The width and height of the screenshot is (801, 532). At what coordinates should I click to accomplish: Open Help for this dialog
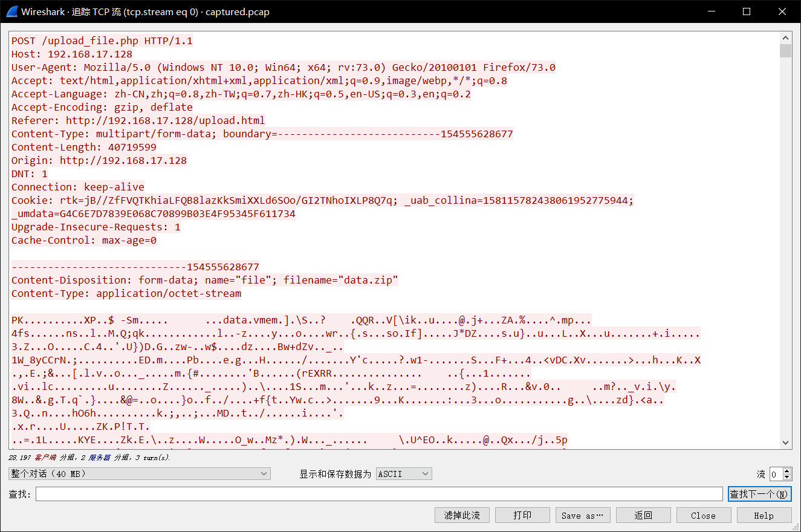tap(764, 515)
